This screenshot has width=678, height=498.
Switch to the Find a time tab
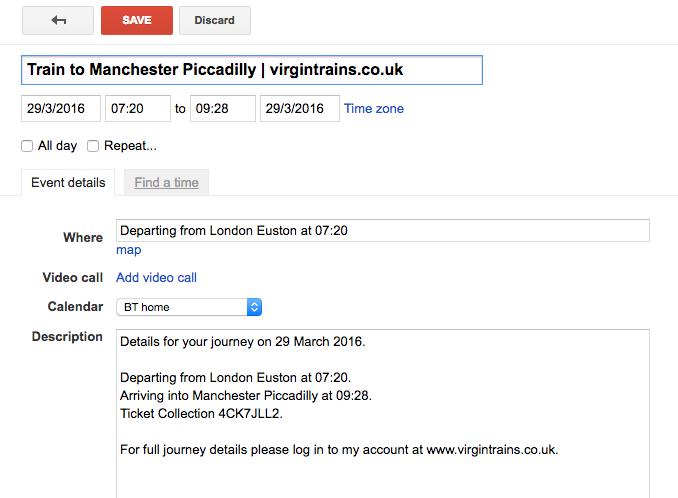click(166, 182)
